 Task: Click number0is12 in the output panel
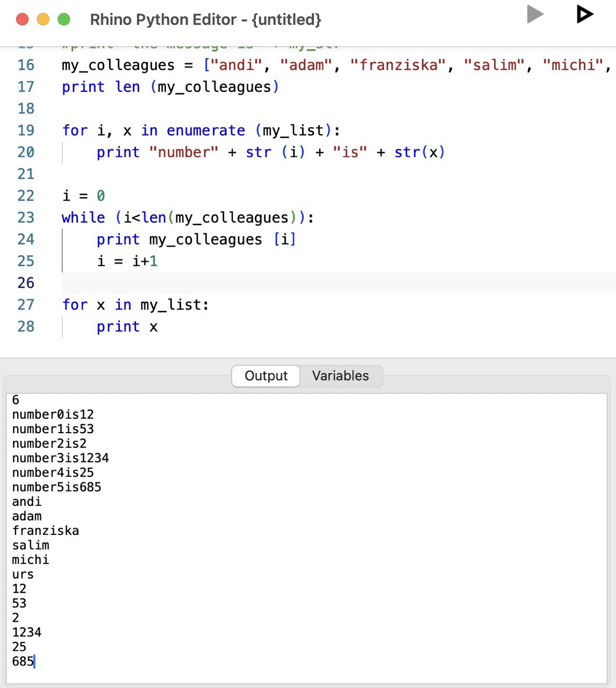click(x=53, y=414)
